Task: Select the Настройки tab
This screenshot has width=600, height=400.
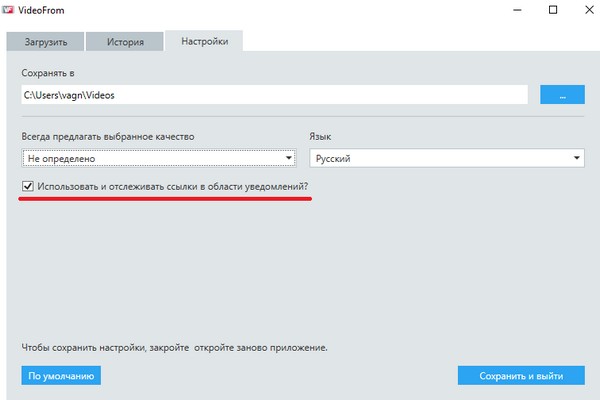Action: pyautogui.click(x=204, y=41)
